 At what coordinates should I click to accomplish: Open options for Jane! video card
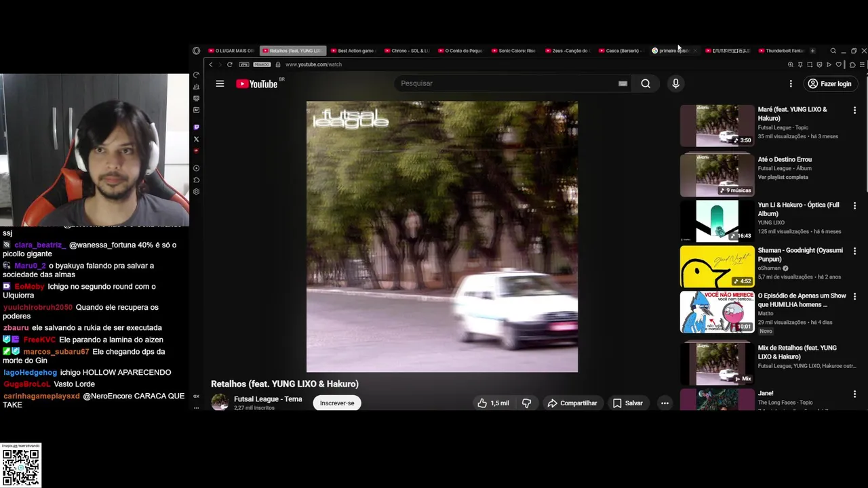(854, 394)
